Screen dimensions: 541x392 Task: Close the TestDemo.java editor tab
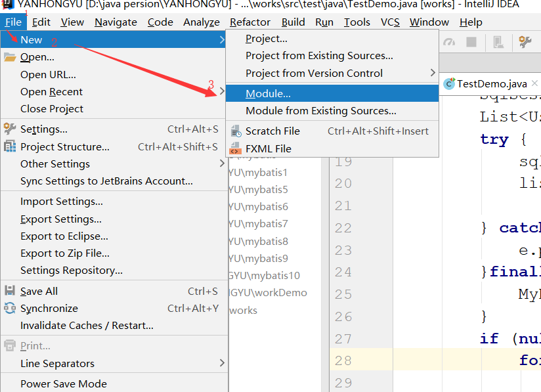[x=536, y=83]
